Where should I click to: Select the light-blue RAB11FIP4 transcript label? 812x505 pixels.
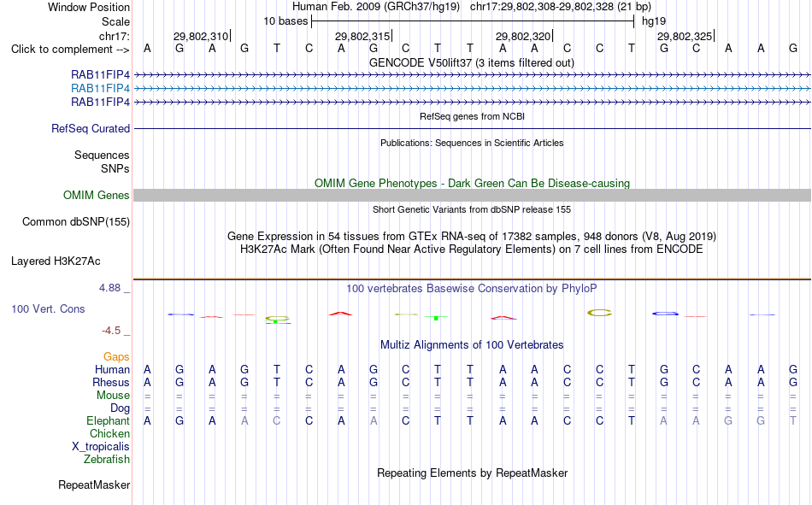[100, 89]
